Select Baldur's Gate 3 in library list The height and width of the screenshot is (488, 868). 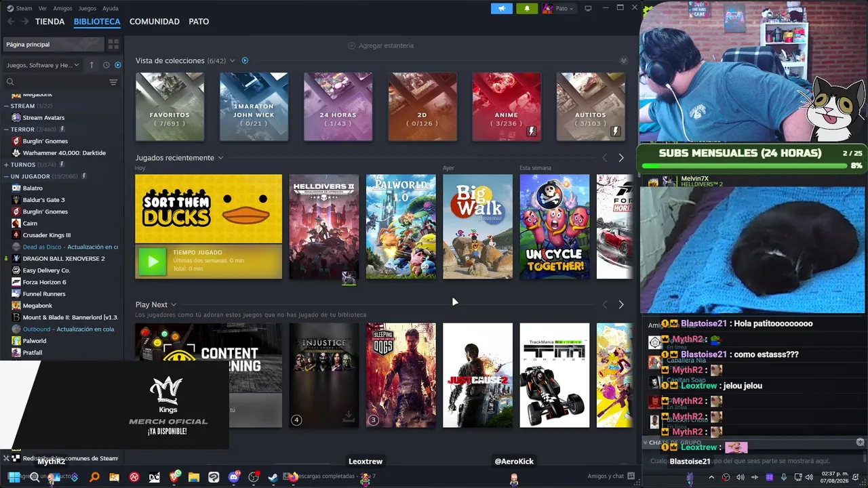[43, 200]
